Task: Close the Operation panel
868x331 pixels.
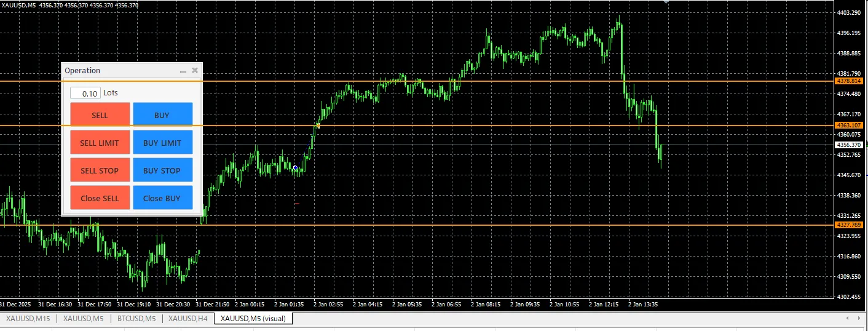Action: 195,70
